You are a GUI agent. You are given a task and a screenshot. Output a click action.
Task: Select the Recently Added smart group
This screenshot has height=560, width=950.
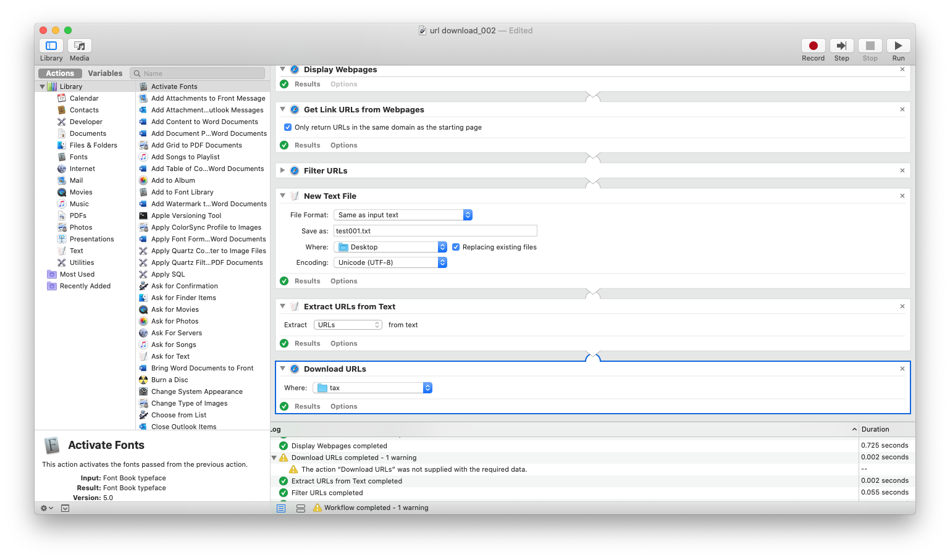(x=85, y=286)
